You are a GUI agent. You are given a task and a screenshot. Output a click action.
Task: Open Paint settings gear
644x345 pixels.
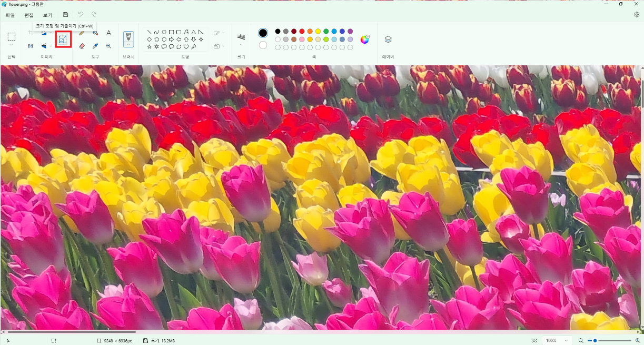[637, 15]
